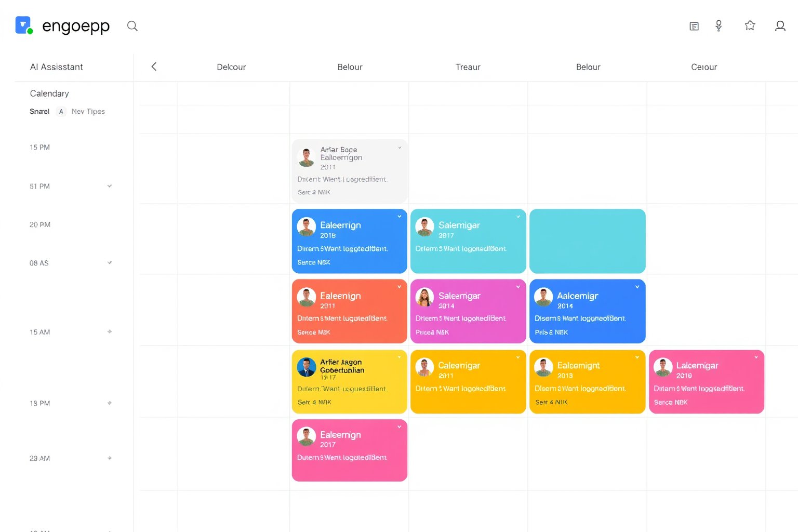Open the dropdown arrow on Lalcemigar 2019 card
Image resolution: width=798 pixels, height=532 pixels.
[x=756, y=357]
